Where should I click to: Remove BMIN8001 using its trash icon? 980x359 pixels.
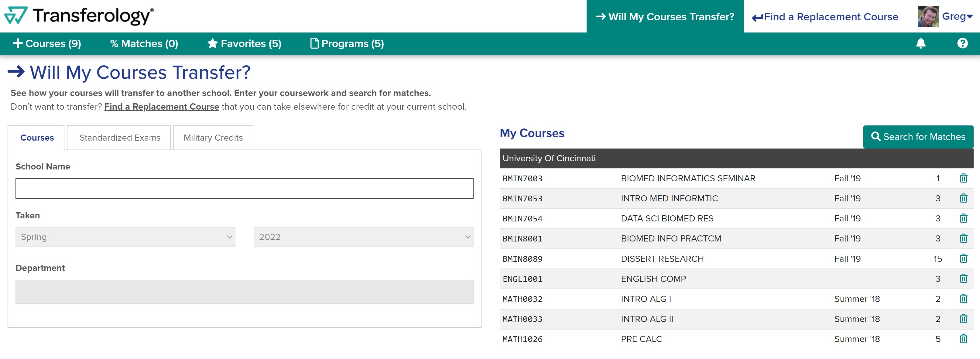click(963, 238)
